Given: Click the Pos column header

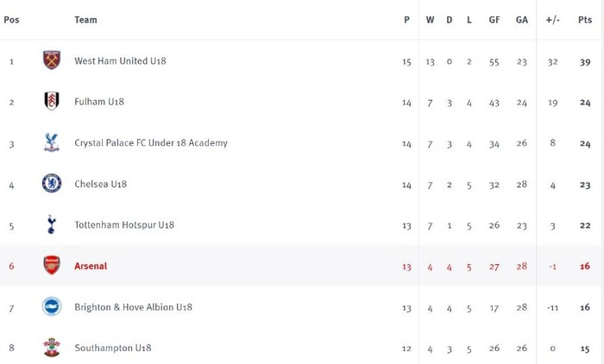Looking at the screenshot, I should 11,20.
